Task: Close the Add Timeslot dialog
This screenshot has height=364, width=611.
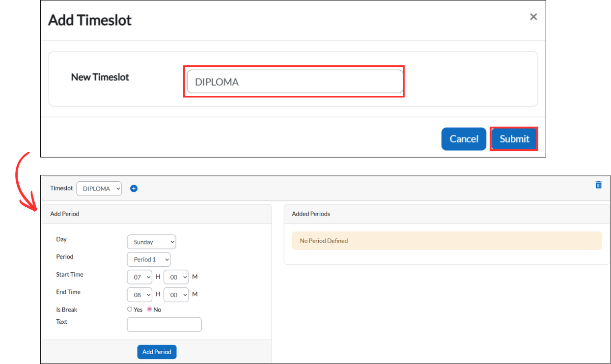Action: (x=533, y=17)
